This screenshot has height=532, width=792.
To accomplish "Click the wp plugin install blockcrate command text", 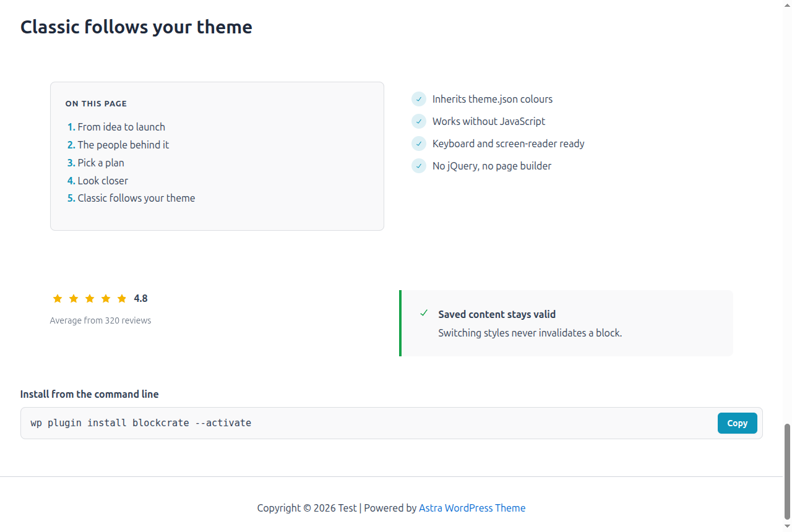I will (x=141, y=423).
